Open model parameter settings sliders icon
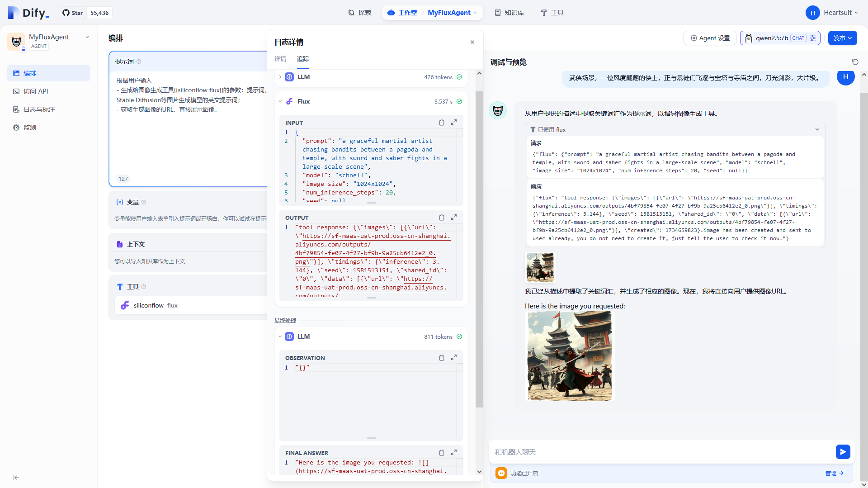This screenshot has height=488, width=868. (x=813, y=38)
